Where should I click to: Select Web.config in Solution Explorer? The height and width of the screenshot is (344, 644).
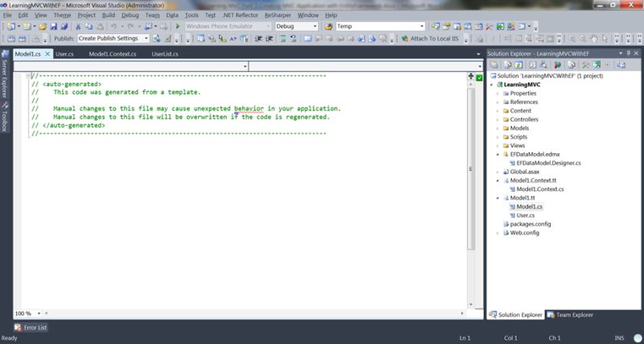click(x=525, y=233)
